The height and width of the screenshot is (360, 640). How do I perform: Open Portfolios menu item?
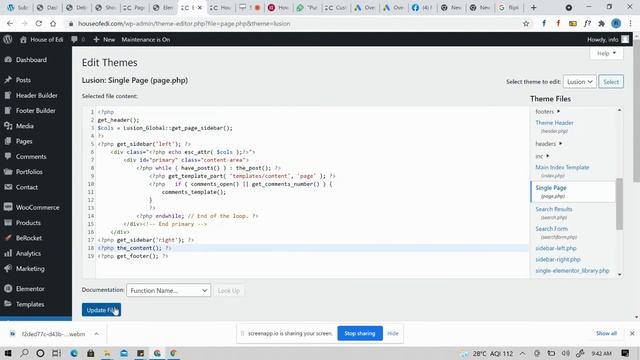(29, 172)
